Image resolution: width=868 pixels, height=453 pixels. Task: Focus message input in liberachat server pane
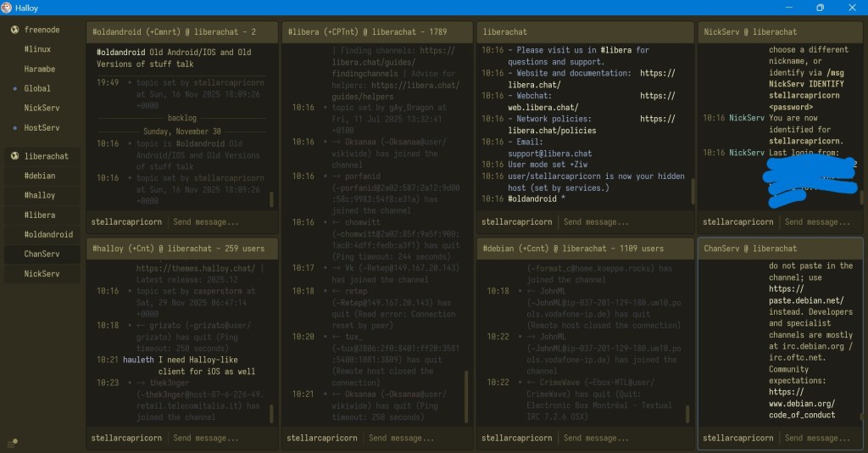click(x=625, y=222)
